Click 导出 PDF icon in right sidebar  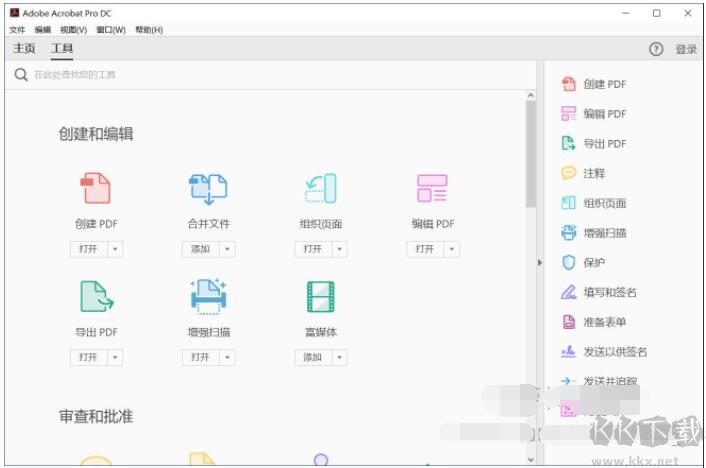pyautogui.click(x=569, y=143)
